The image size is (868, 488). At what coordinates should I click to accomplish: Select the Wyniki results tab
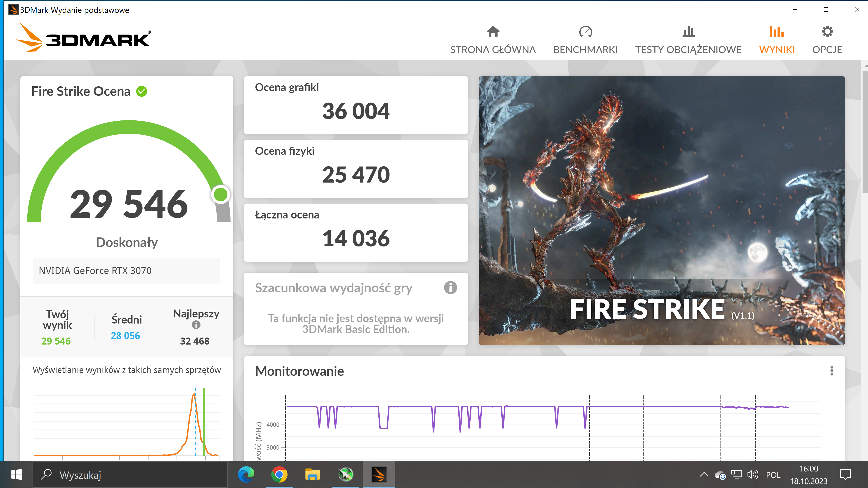(777, 40)
